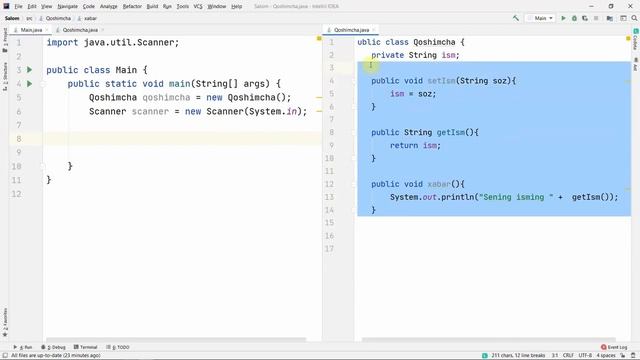
Task: Open Search Everywhere magnifier icon
Action: pyautogui.click(x=634, y=18)
